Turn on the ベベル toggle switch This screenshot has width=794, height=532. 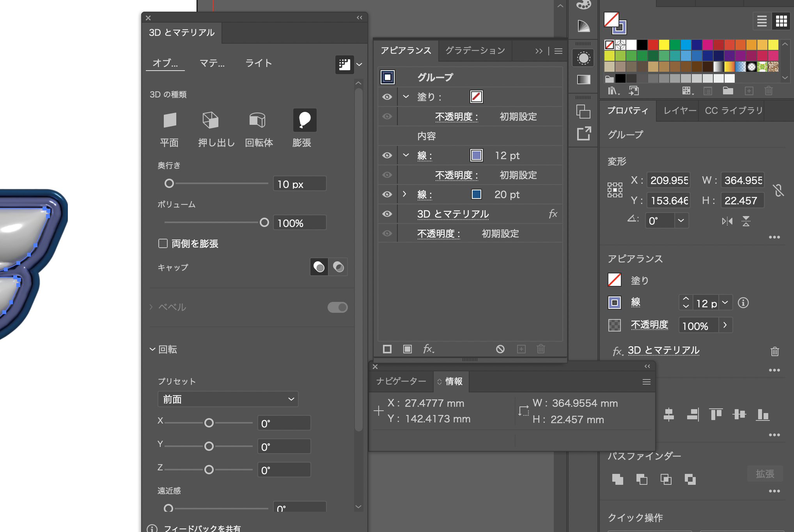pyautogui.click(x=337, y=307)
